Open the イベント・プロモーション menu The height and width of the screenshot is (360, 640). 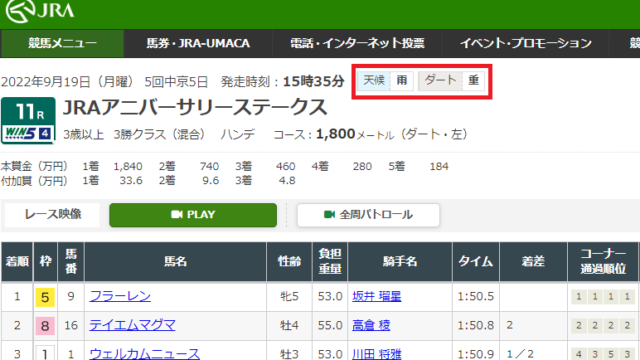[x=526, y=43]
